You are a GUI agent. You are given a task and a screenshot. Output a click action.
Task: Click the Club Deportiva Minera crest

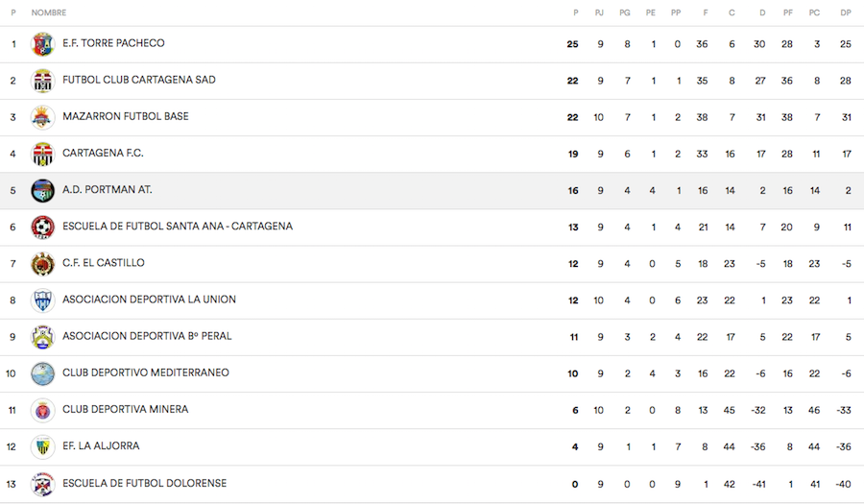point(42,410)
